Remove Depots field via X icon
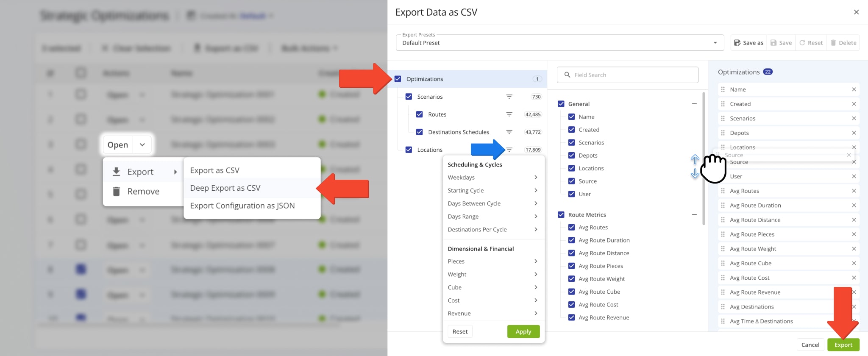 (x=854, y=133)
